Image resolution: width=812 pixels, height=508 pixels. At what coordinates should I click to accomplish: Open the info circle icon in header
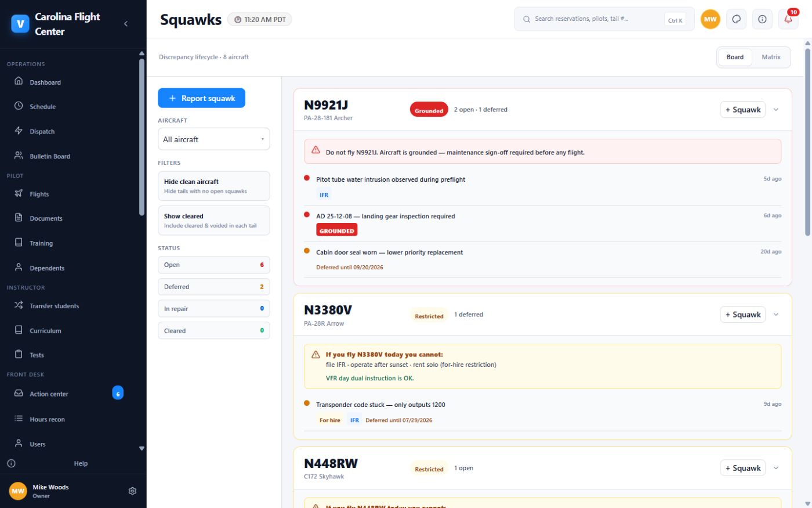pos(762,19)
